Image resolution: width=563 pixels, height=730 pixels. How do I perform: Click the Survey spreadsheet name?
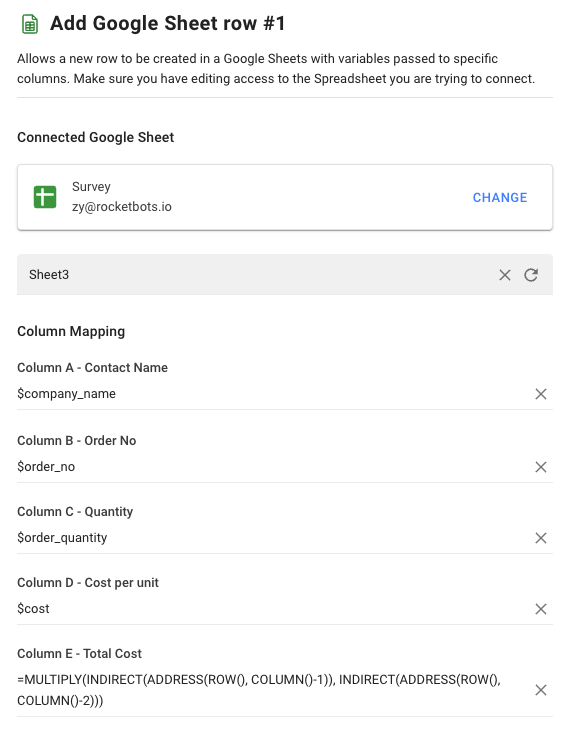click(x=91, y=187)
